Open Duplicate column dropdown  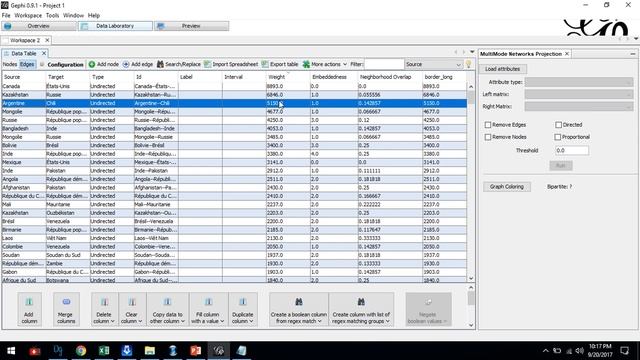point(243,309)
